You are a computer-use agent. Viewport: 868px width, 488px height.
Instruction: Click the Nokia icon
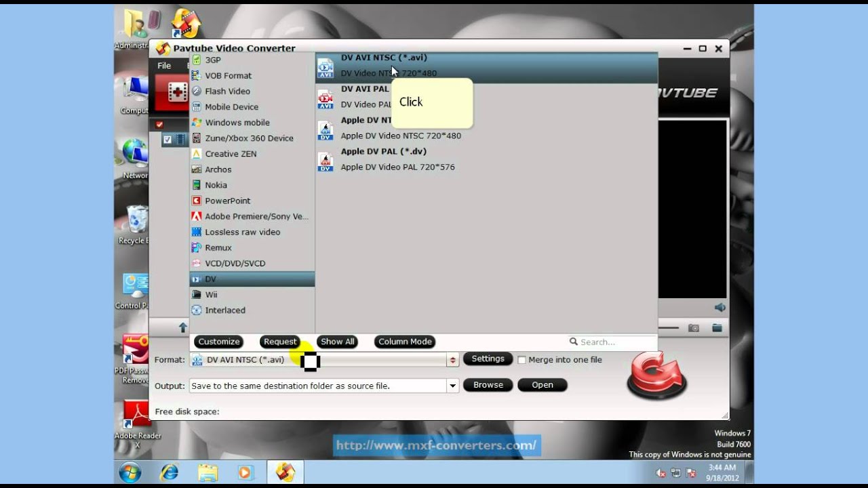pos(197,184)
